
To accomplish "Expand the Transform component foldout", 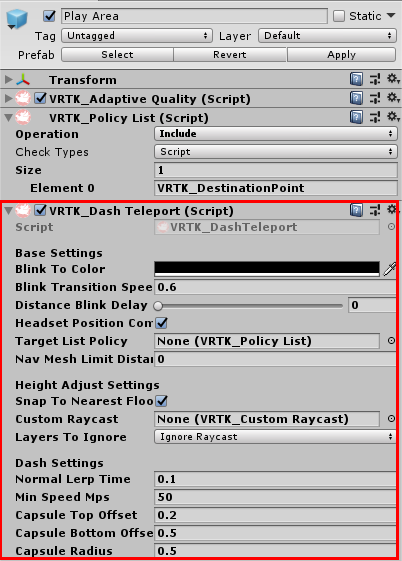I will (x=8, y=79).
